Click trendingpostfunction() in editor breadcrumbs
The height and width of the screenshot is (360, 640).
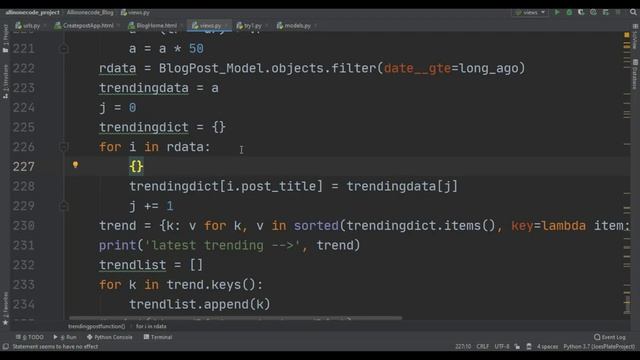pos(96,326)
